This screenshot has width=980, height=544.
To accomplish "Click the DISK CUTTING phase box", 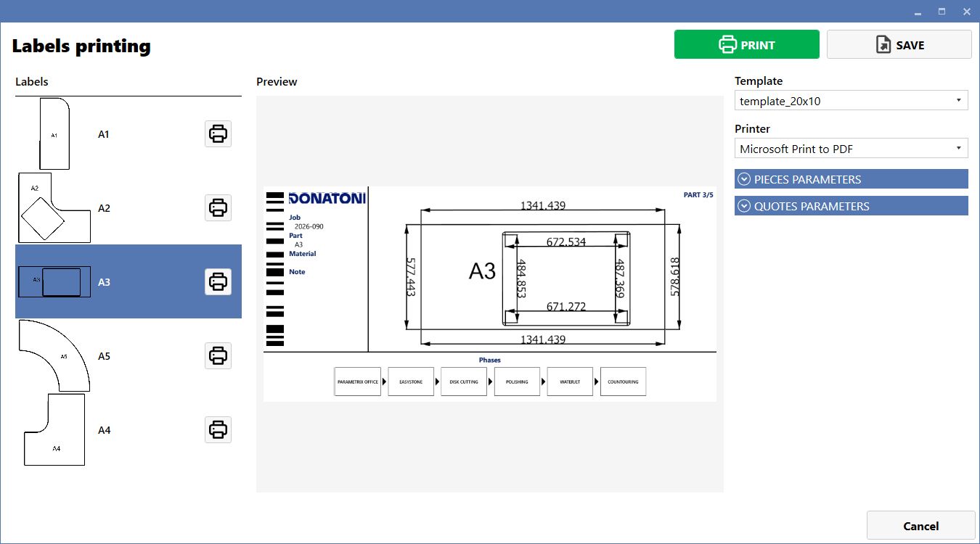I will [464, 382].
